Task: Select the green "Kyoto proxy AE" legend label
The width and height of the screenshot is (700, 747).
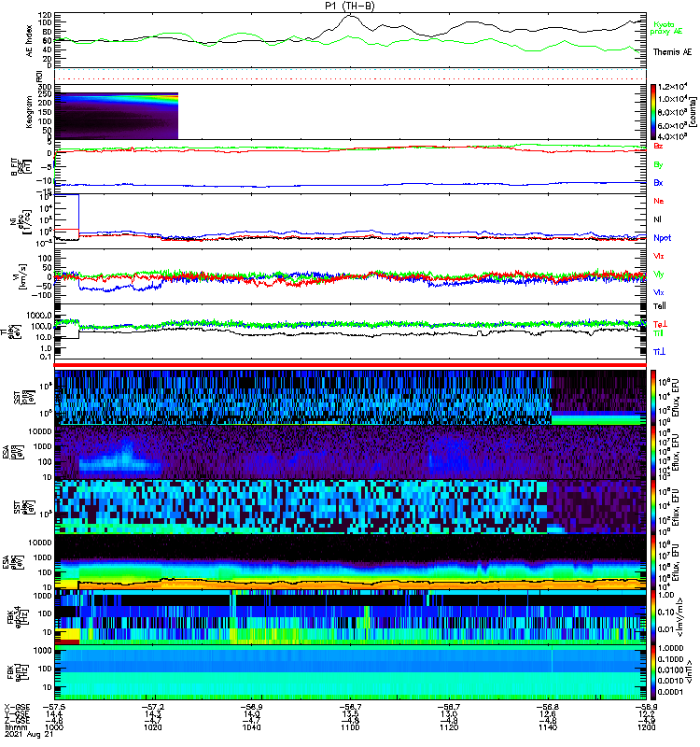Action: click(x=666, y=28)
